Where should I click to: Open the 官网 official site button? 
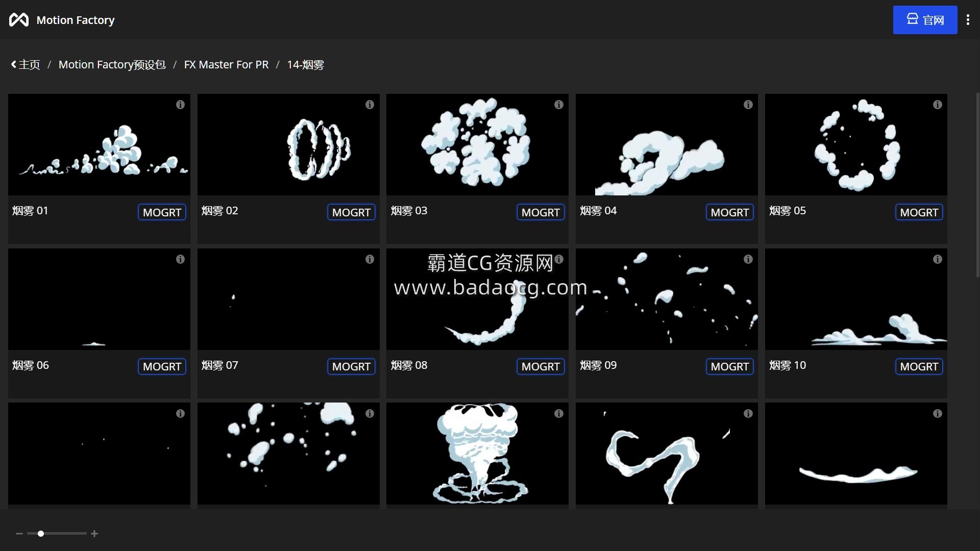click(x=925, y=20)
